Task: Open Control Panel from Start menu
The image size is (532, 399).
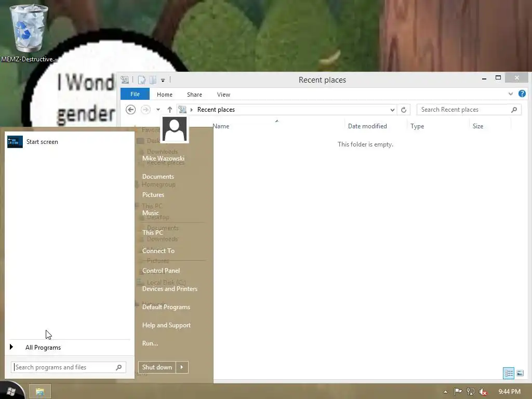Action: pos(161,270)
